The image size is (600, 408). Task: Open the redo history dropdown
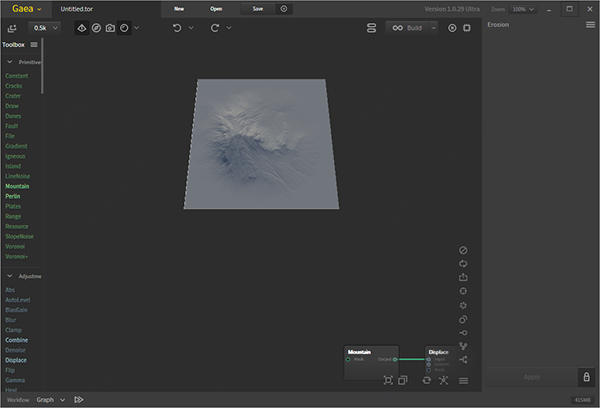pyautogui.click(x=229, y=28)
